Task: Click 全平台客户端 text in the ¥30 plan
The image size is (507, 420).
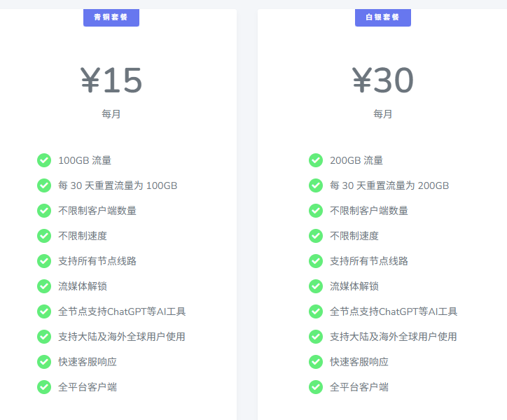Action: coord(359,387)
